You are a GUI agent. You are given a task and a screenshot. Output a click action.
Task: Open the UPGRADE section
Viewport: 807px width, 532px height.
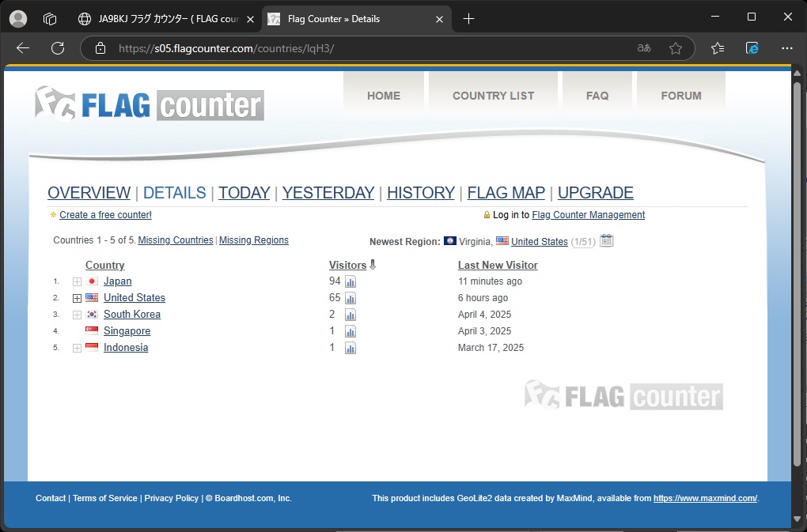(x=596, y=193)
